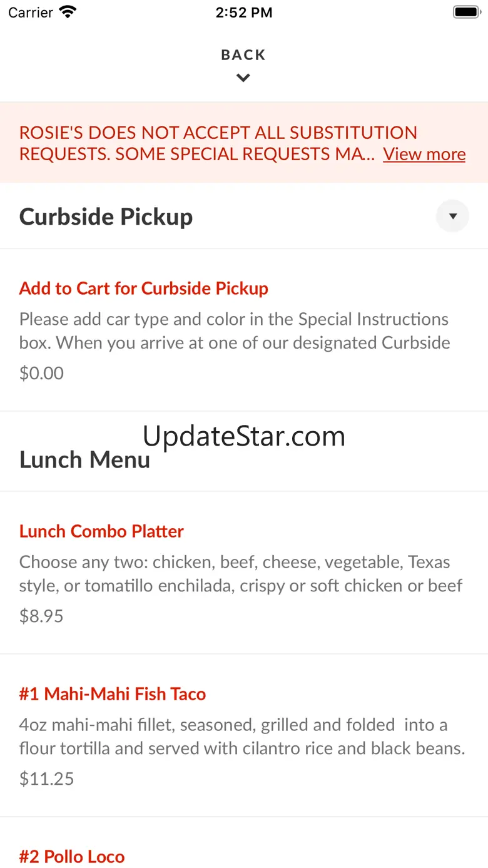
Task: Tap the BACK button at top
Action: 243,55
